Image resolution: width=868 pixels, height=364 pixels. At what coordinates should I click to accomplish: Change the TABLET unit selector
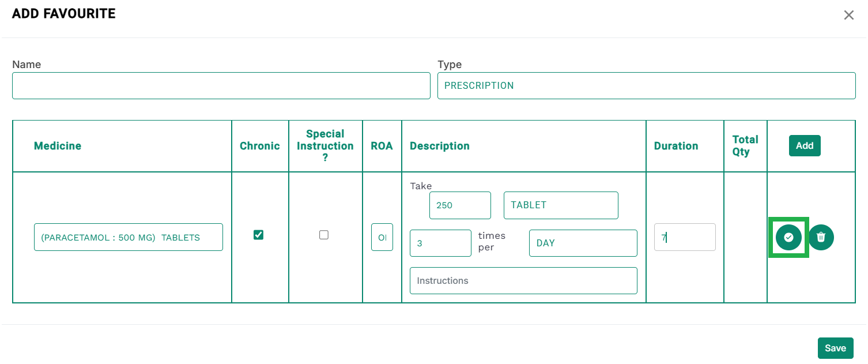pyautogui.click(x=561, y=205)
